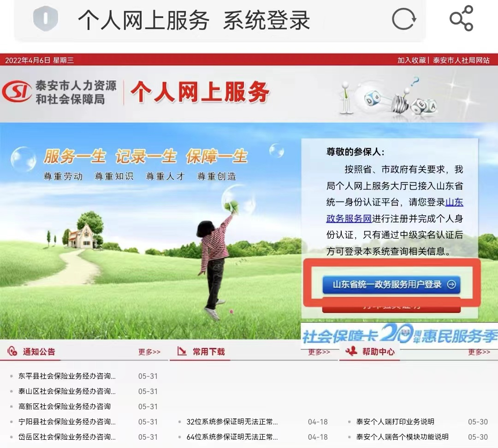Reload the page with the refresh icon
This screenshot has width=498, height=448.
[x=403, y=19]
